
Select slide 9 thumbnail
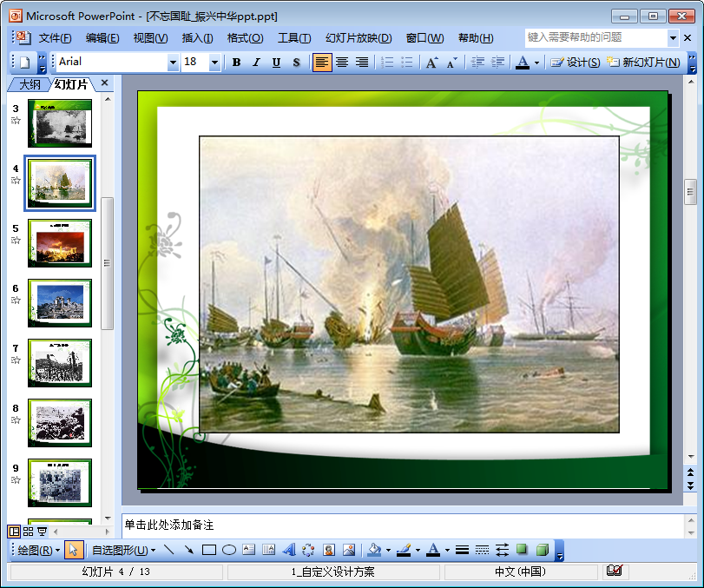[x=60, y=483]
